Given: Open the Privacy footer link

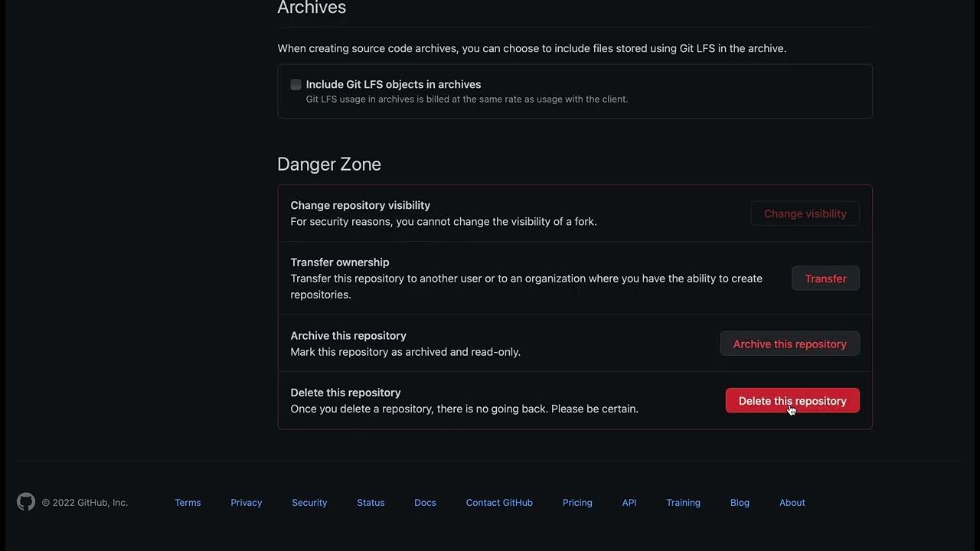Looking at the screenshot, I should [246, 503].
